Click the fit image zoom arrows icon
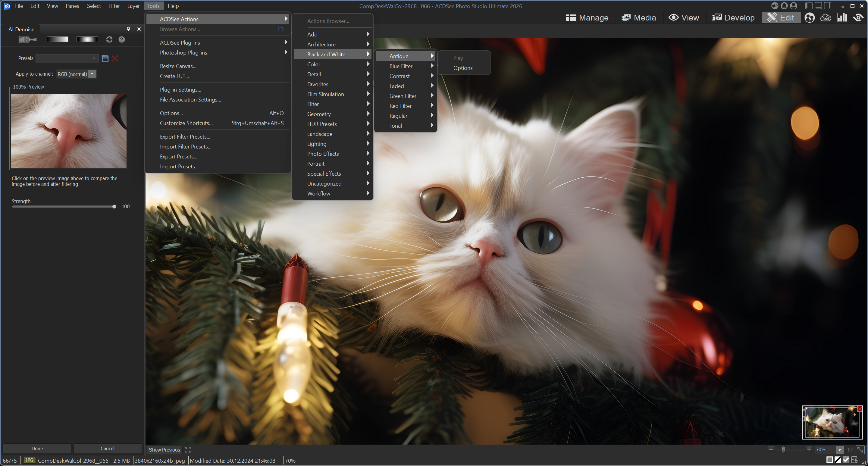The height and width of the screenshot is (466, 868). (860, 449)
